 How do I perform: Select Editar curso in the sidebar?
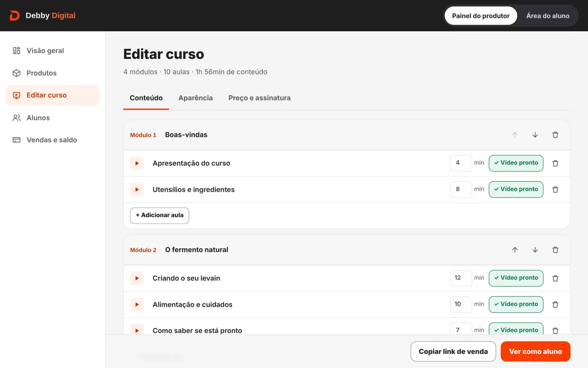(53, 95)
